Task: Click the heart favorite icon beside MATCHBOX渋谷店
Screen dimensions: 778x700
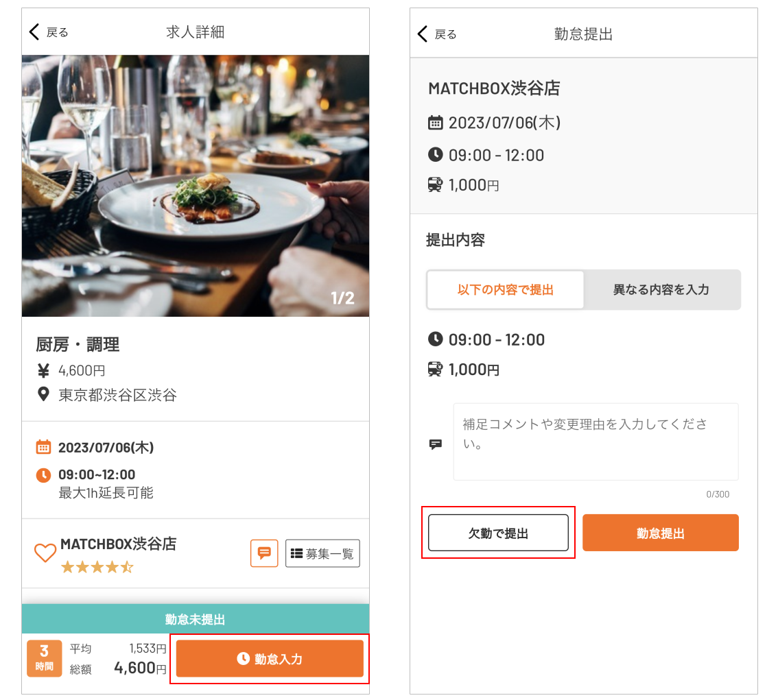Action: point(45,553)
